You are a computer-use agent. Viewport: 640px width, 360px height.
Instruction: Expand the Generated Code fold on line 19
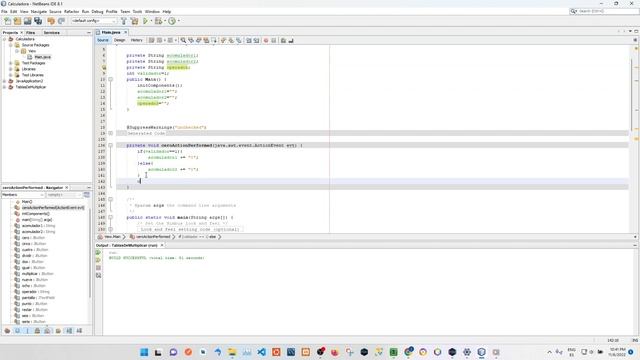[111, 133]
